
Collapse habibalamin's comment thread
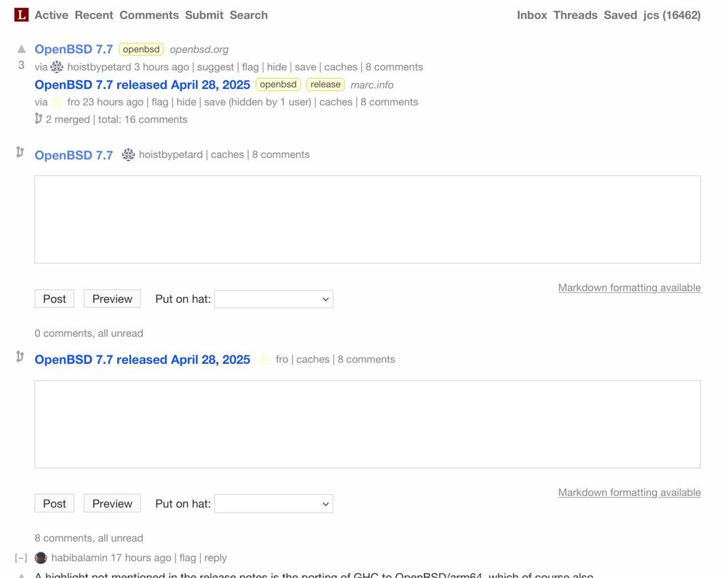pos(21,558)
